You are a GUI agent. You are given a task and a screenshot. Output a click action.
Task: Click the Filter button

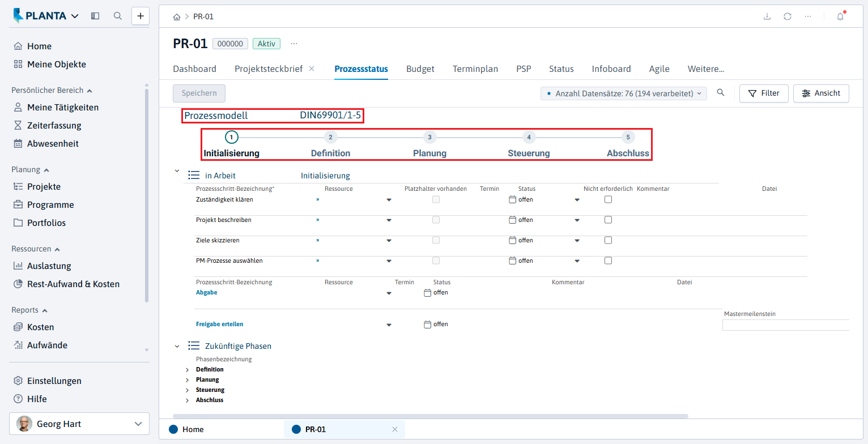pyautogui.click(x=764, y=93)
